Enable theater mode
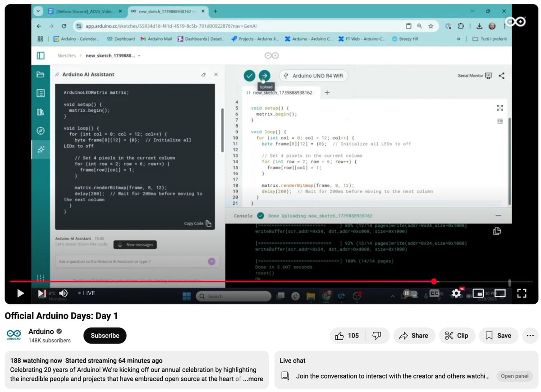The width and height of the screenshot is (541, 392). pos(500,293)
